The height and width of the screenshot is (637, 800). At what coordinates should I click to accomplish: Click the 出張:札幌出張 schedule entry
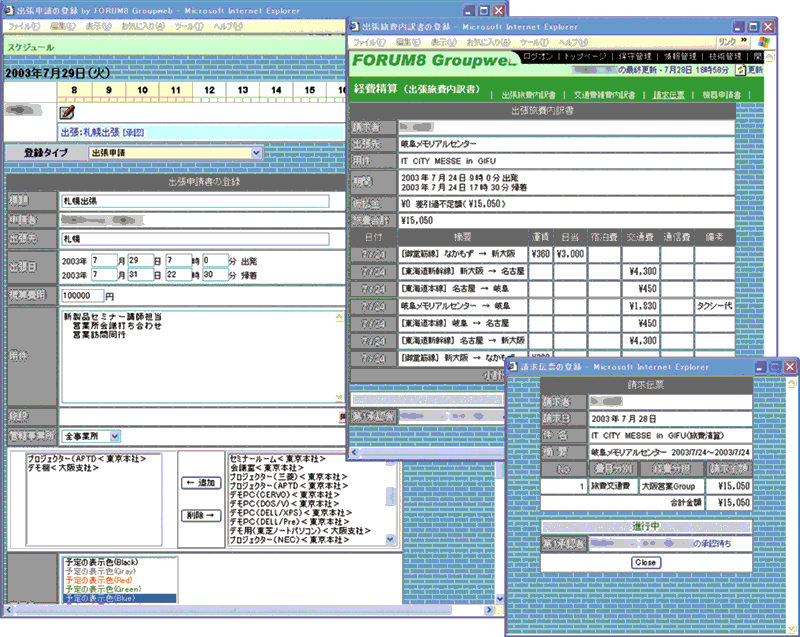click(x=102, y=132)
